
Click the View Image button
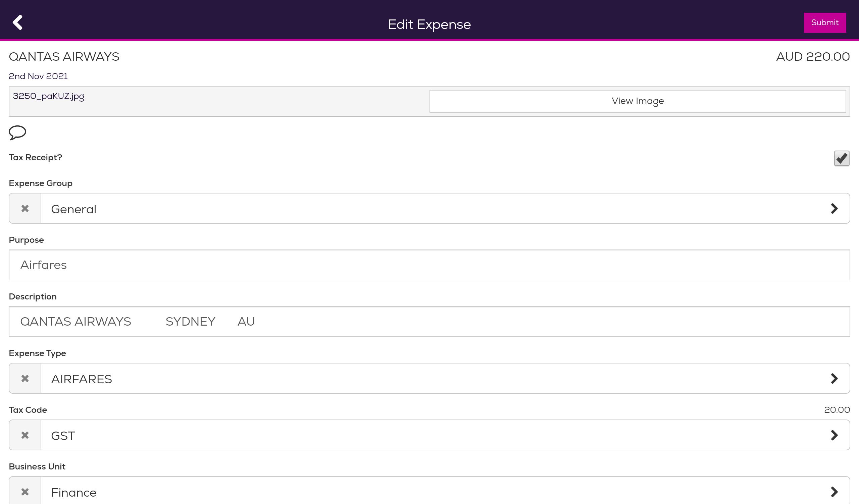638,101
